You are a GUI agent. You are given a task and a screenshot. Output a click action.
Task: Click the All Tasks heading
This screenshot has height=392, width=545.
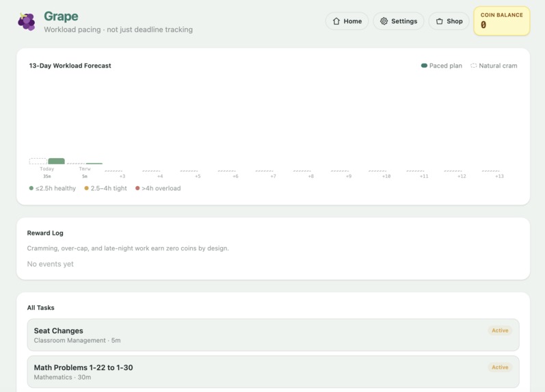tap(40, 308)
